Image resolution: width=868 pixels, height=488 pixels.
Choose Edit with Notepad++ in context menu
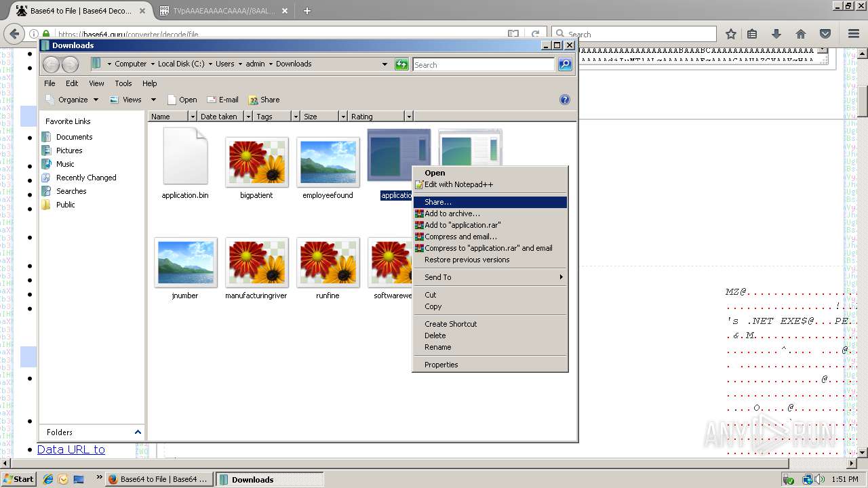point(490,184)
